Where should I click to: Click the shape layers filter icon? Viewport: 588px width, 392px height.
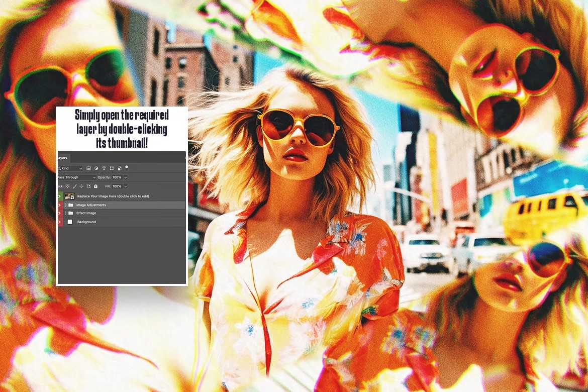(x=112, y=168)
